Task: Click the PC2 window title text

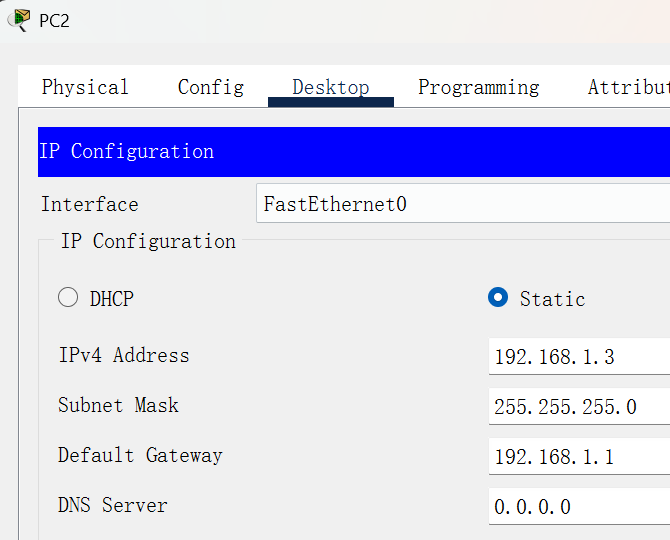Action: click(54, 21)
